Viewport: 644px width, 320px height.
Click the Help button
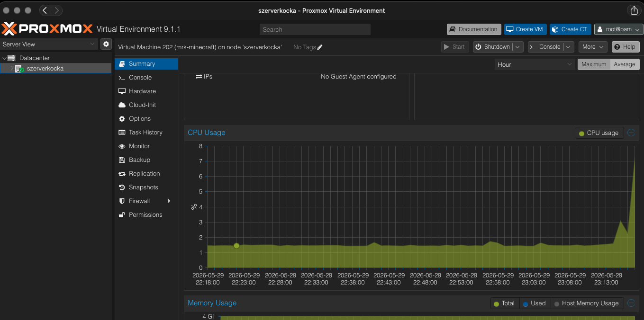(626, 47)
